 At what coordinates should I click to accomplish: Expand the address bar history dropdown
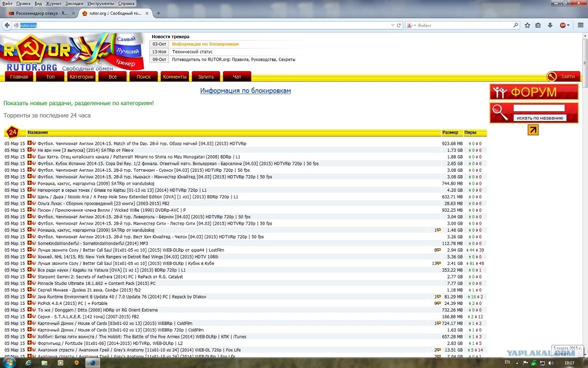392,25
